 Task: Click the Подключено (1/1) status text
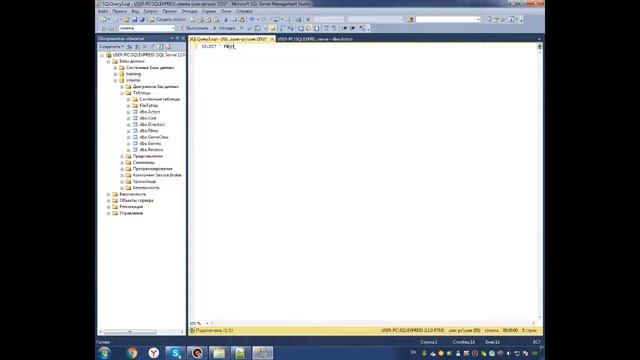click(214, 331)
